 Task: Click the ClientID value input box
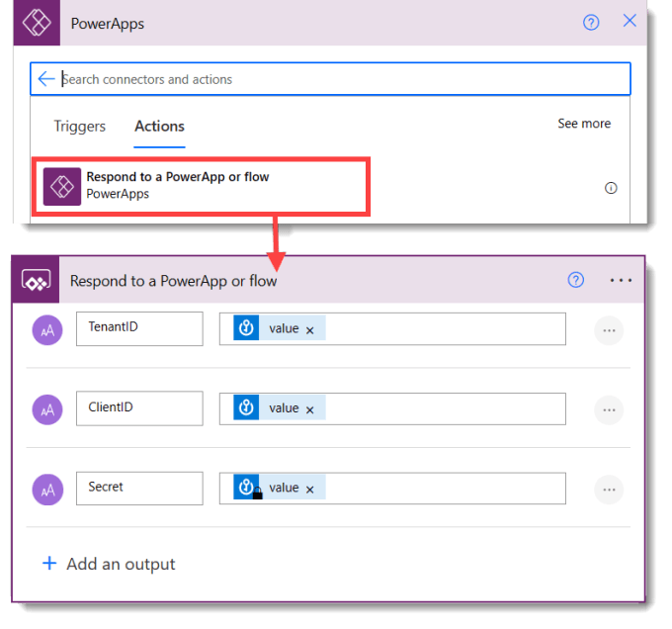click(x=392, y=408)
